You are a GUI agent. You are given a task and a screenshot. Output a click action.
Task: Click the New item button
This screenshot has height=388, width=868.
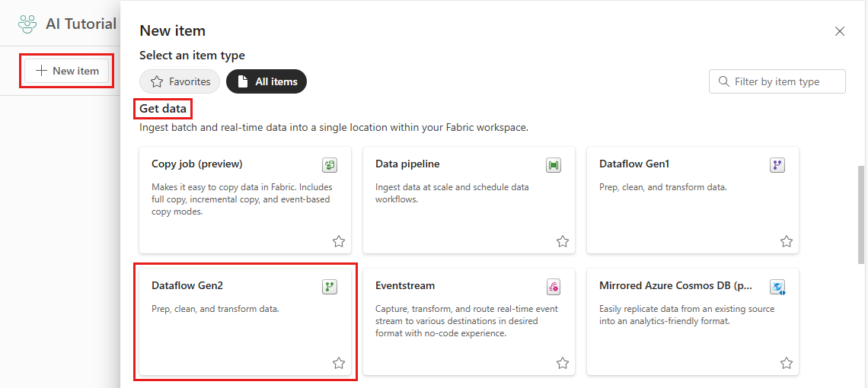pos(66,71)
